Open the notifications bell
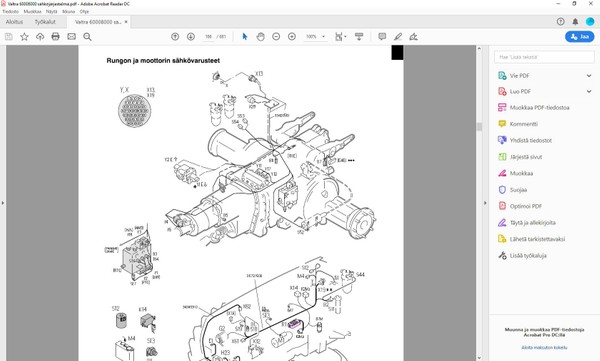The height and width of the screenshot is (361, 600). pos(575,22)
